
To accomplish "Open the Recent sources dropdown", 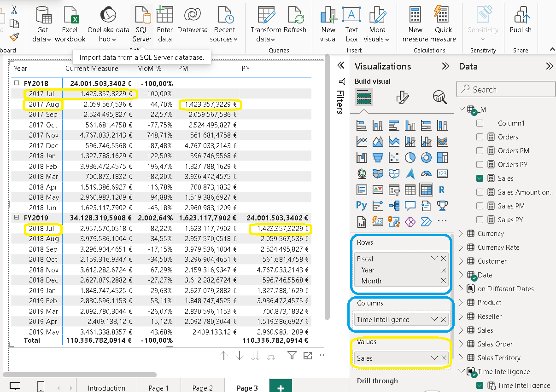I will click(224, 35).
